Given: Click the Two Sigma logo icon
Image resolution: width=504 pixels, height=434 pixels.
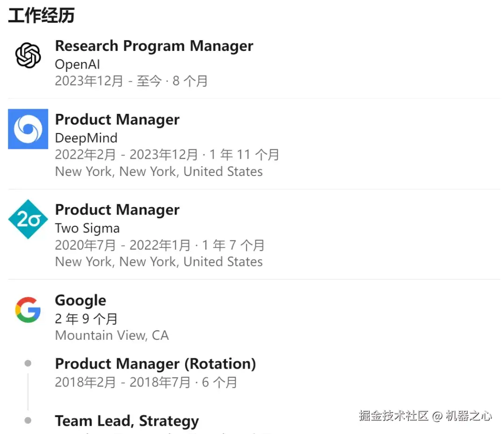Looking at the screenshot, I should click(x=28, y=219).
